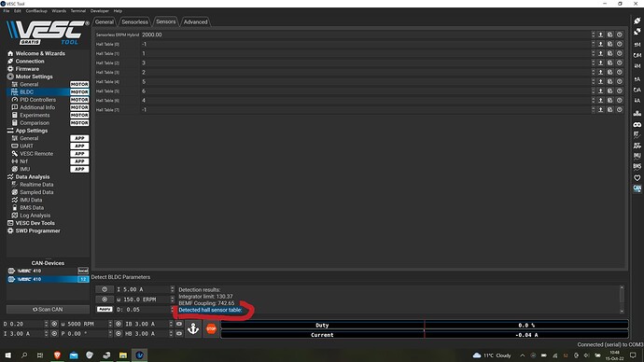Click the anchor brake icon
This screenshot has width=644, height=362.
click(193, 328)
